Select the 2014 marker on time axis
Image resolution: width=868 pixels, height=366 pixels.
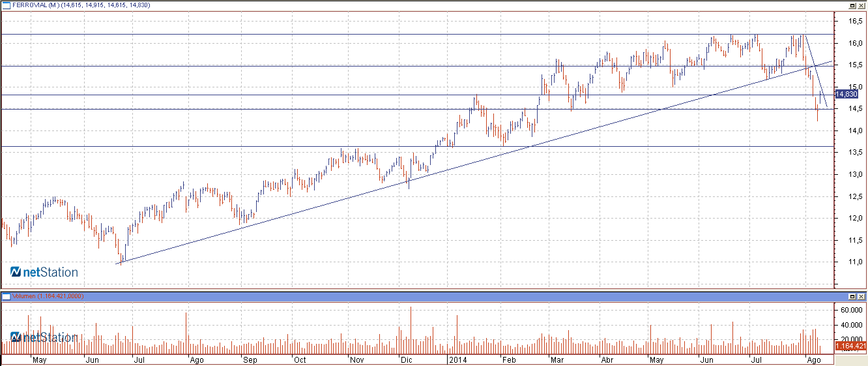[x=457, y=359]
